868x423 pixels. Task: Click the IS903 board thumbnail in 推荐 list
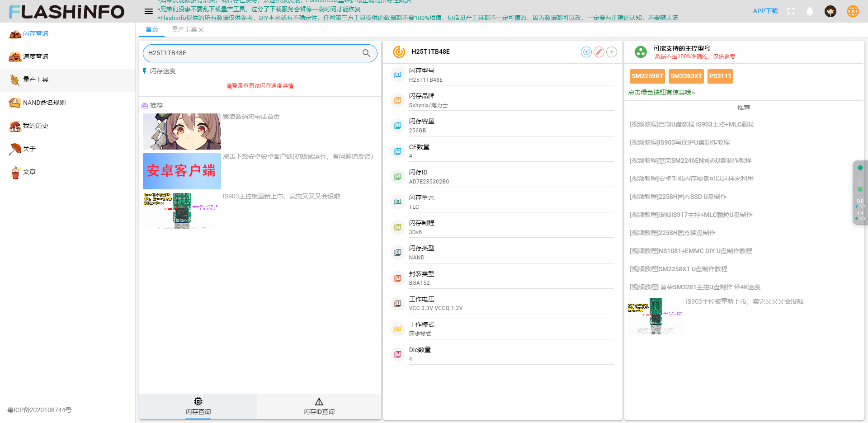182,211
